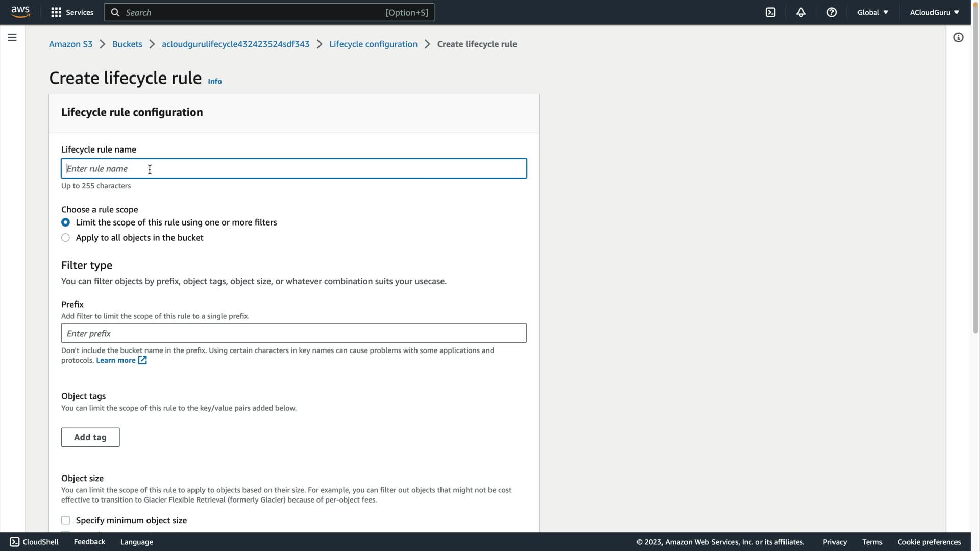Select Limit the scope using filters radio
The image size is (980, 551).
65,222
